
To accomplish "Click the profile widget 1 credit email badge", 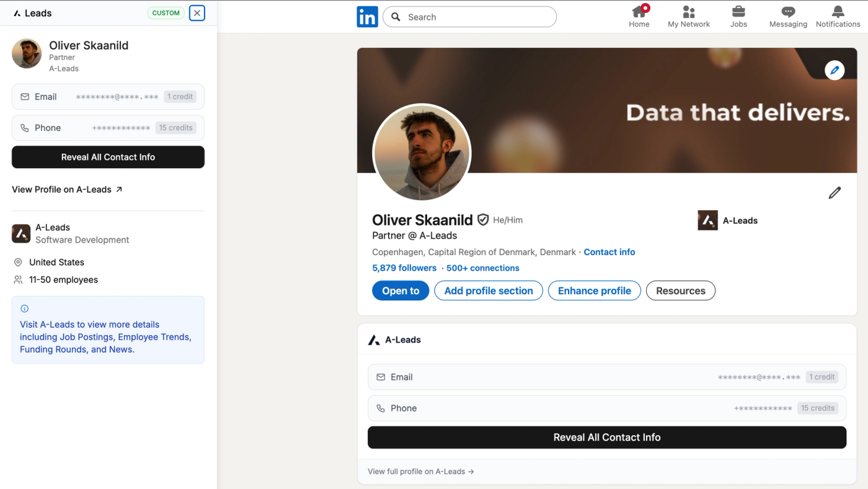I will 822,377.
